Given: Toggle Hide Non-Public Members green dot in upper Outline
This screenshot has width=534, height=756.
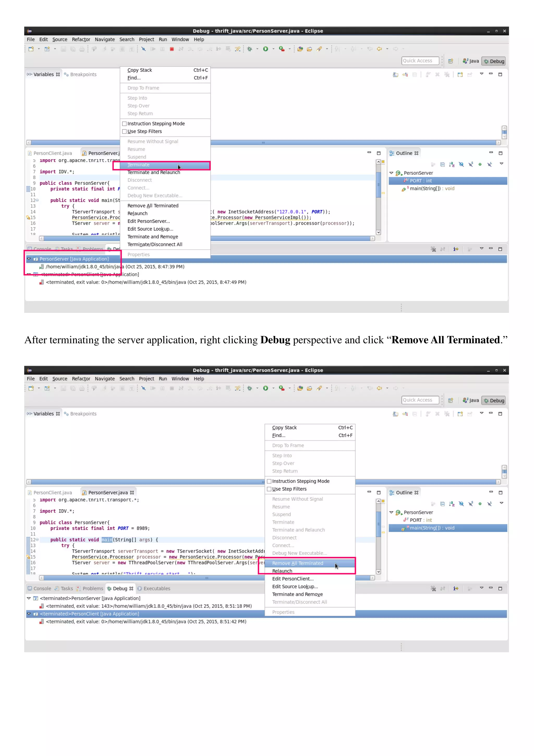Looking at the screenshot, I should click(x=480, y=164).
